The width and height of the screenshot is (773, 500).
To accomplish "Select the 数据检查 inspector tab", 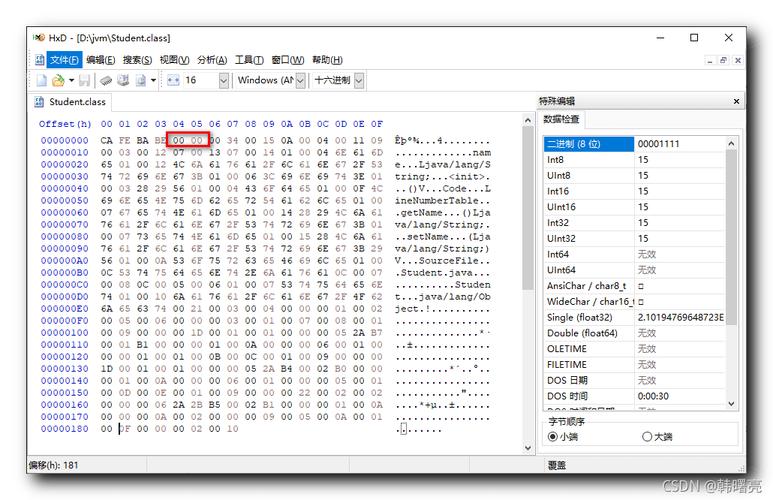I will 561,119.
